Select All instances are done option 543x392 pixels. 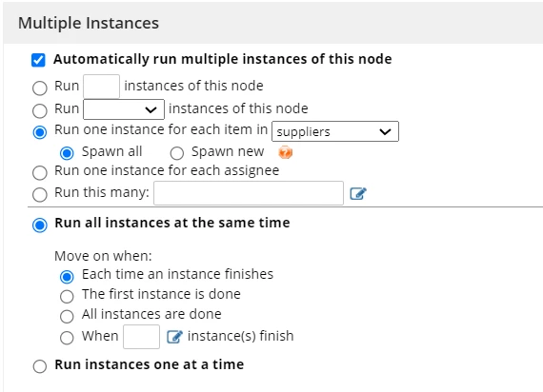coord(67,316)
